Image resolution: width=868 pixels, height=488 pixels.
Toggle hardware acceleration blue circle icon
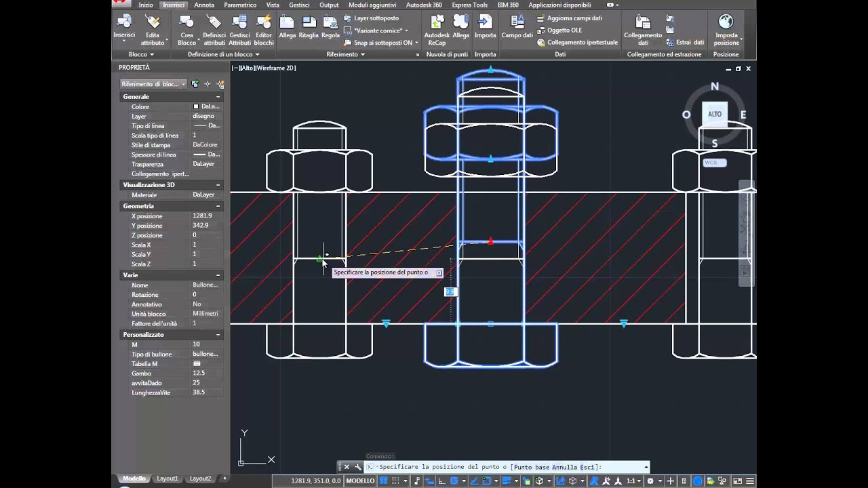pos(698,481)
